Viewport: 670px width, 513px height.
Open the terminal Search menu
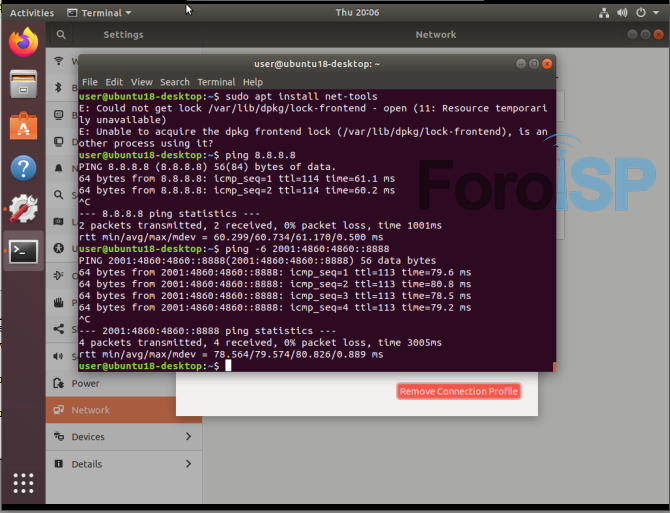click(x=174, y=82)
